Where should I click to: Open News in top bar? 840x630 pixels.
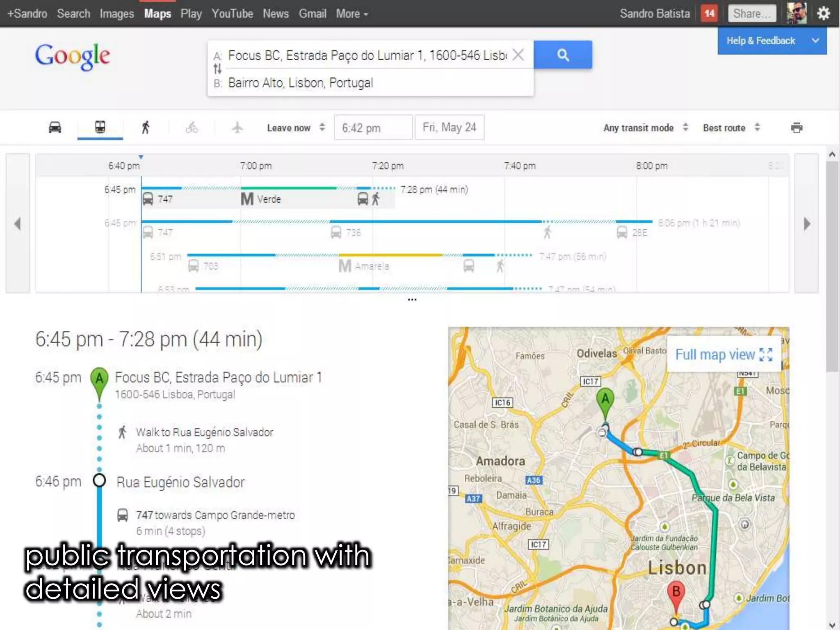(276, 14)
